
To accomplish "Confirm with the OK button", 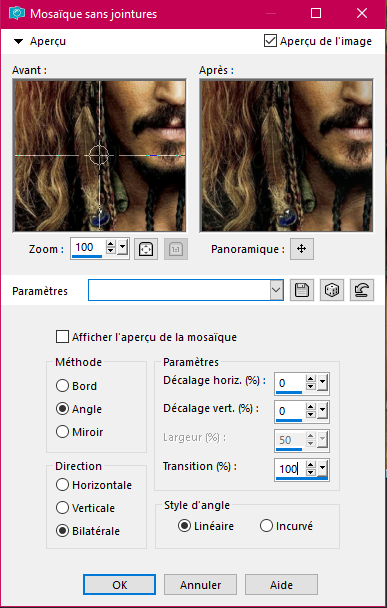I will [x=119, y=584].
